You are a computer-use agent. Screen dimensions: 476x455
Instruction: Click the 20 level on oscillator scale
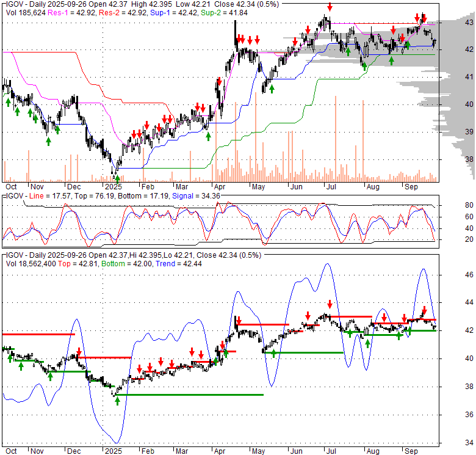click(x=469, y=239)
